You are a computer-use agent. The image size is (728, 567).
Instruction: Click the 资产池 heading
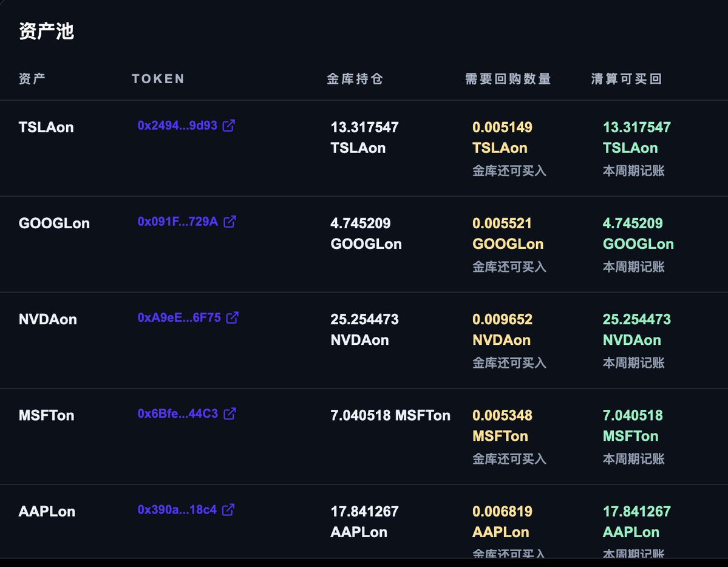pos(46,31)
